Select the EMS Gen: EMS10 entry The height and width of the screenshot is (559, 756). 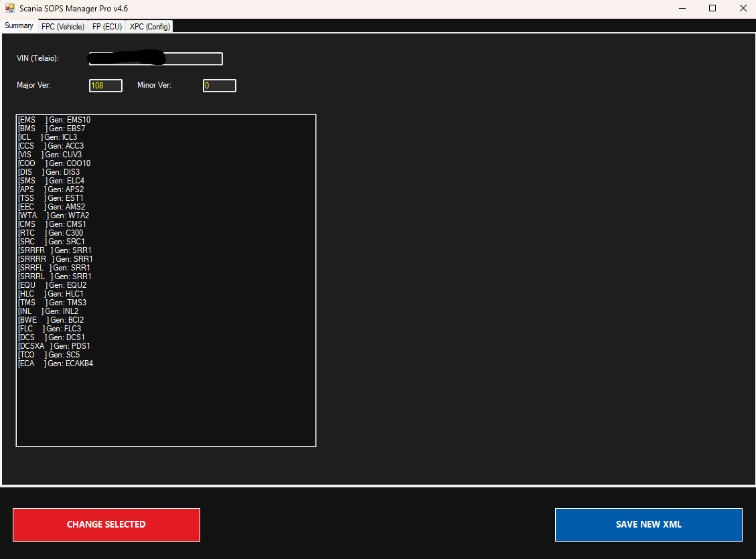click(54, 120)
